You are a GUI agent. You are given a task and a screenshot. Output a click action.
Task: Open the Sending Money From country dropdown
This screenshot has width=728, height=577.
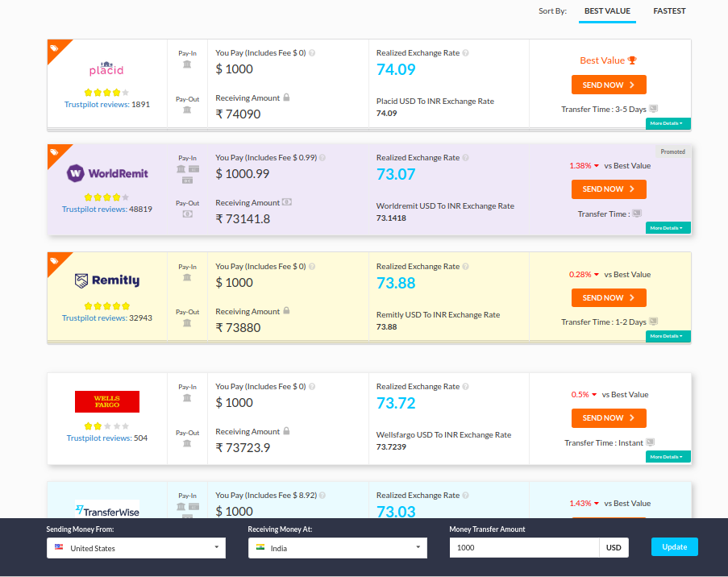(x=136, y=548)
